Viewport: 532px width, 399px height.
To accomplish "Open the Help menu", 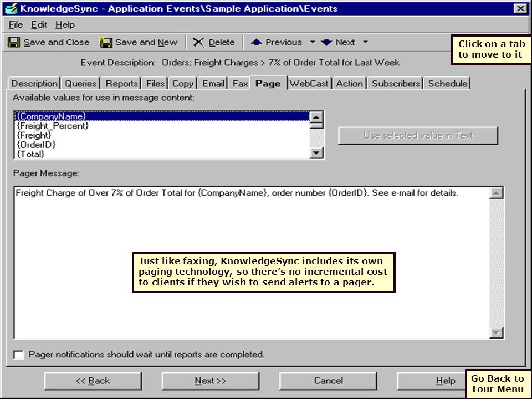I will [65, 25].
